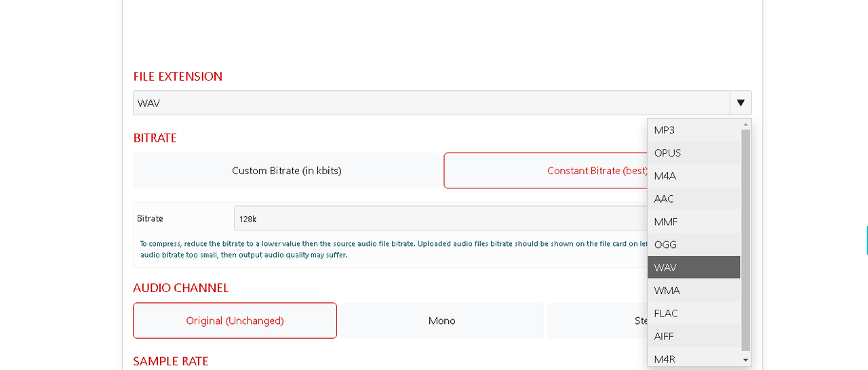Select OGG in the dropdown list
This screenshot has width=868, height=370.
tap(693, 245)
